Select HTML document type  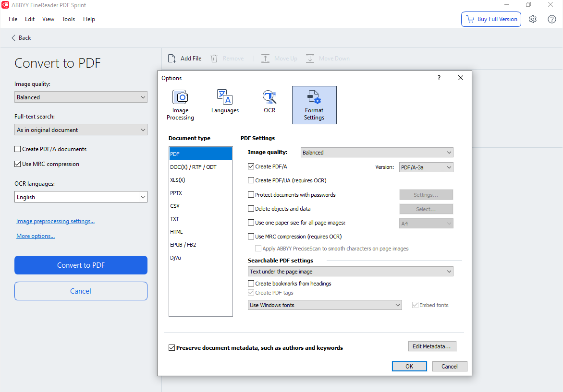click(200, 232)
